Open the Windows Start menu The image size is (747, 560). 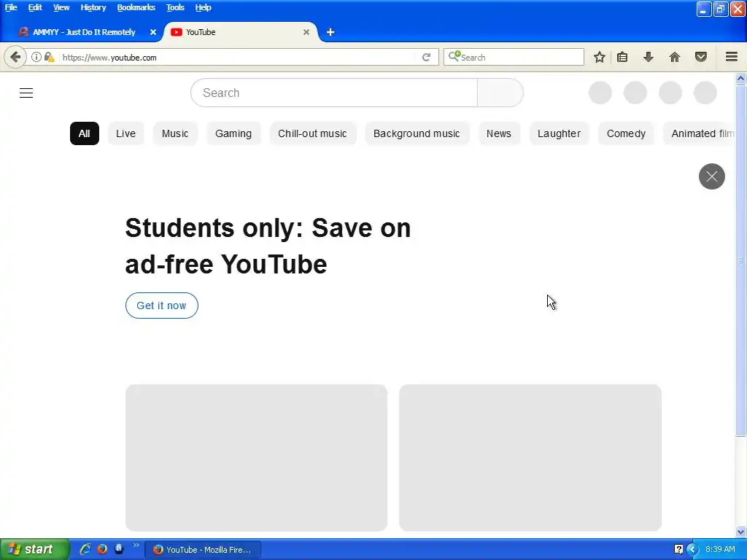(x=35, y=550)
